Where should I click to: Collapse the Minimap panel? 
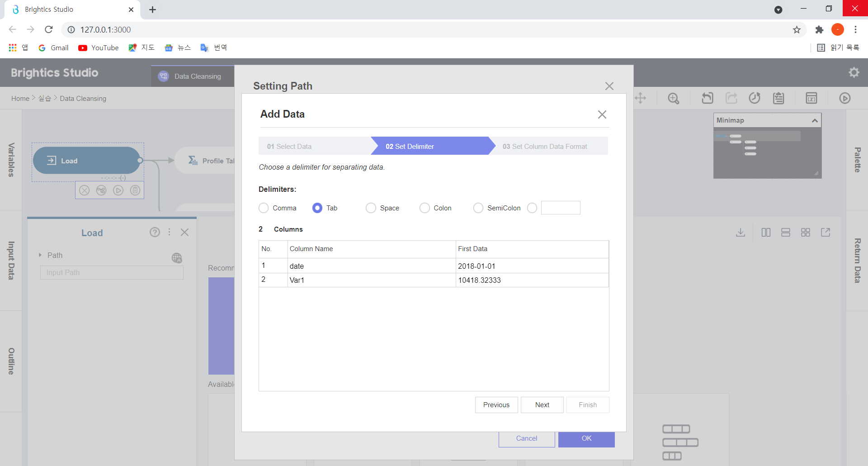pyautogui.click(x=815, y=120)
